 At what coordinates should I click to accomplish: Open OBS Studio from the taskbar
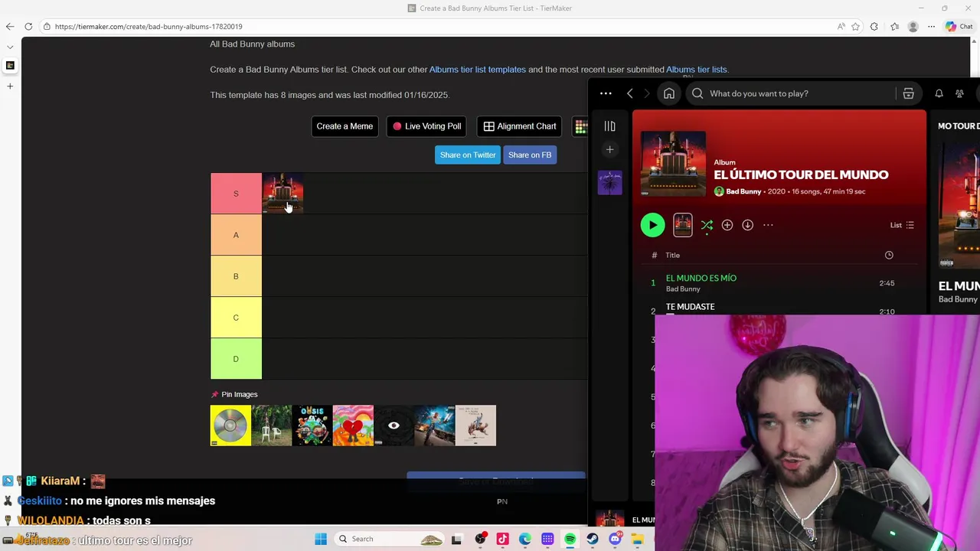[480, 540]
